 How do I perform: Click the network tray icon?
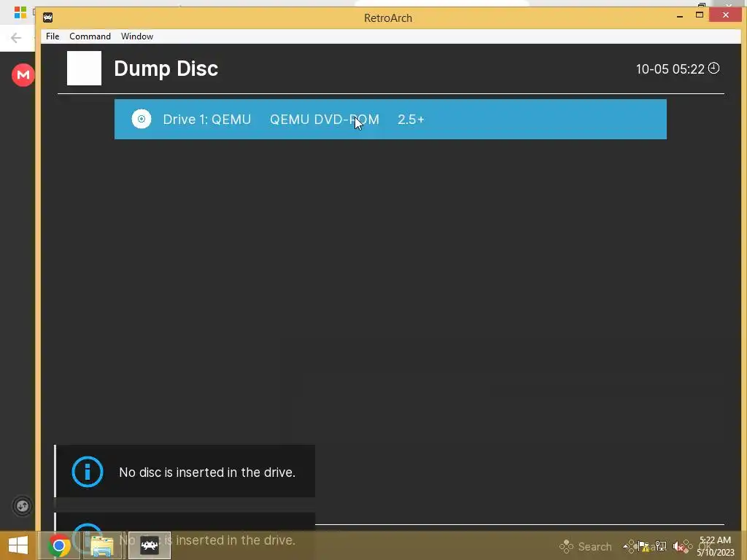[x=661, y=546]
